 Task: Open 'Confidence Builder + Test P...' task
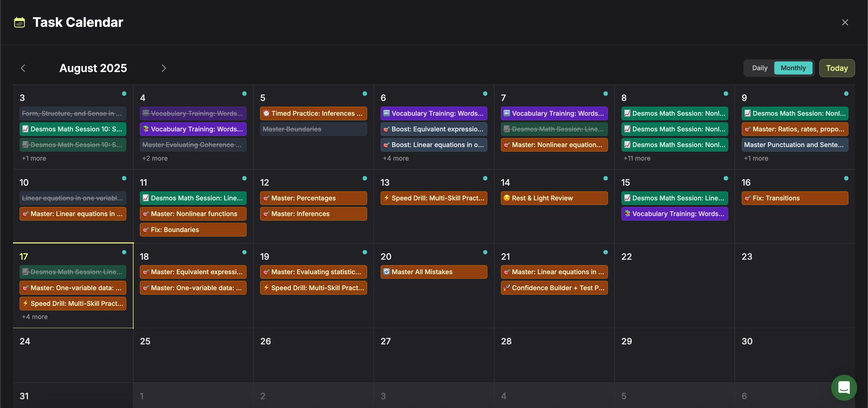(554, 288)
